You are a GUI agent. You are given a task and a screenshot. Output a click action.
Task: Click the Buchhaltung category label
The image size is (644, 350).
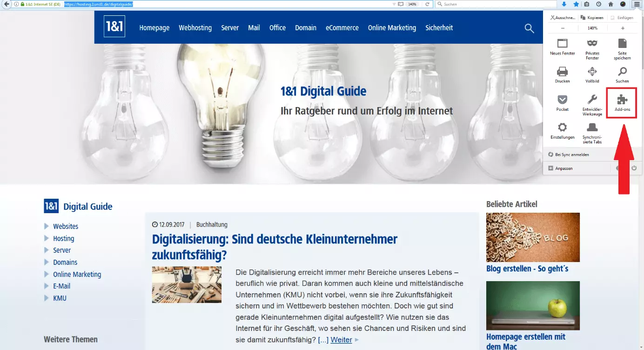(212, 224)
